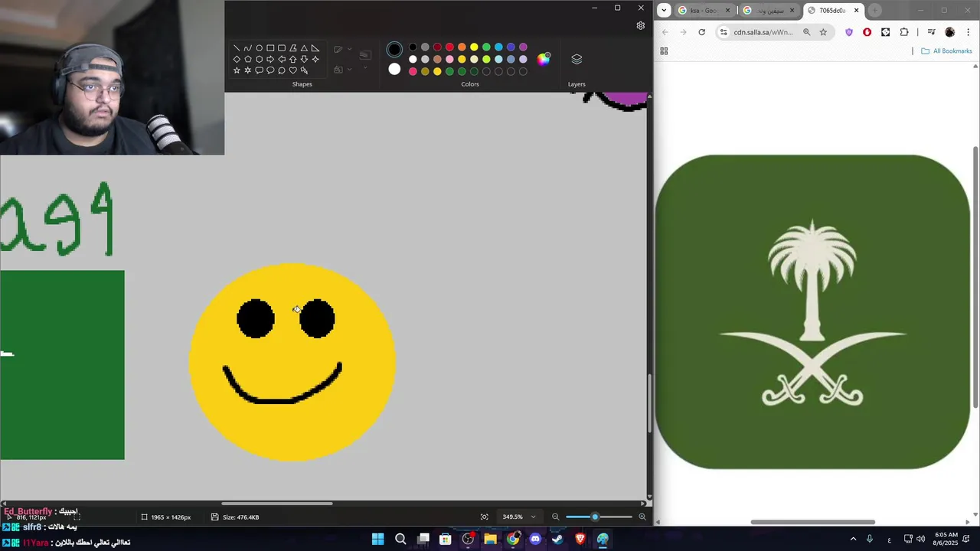This screenshot has width=980, height=551.
Task: Select the Triangle shape tool
Action: [304, 47]
